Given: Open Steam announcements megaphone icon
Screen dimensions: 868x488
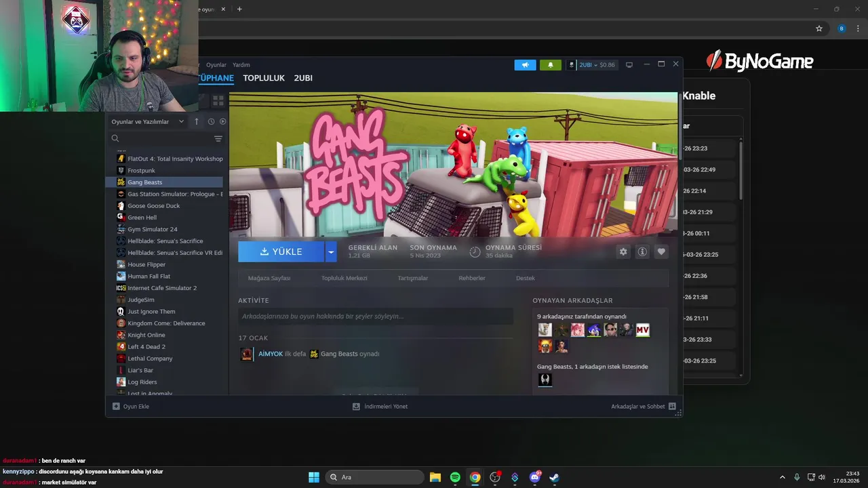Looking at the screenshot, I should pyautogui.click(x=525, y=65).
